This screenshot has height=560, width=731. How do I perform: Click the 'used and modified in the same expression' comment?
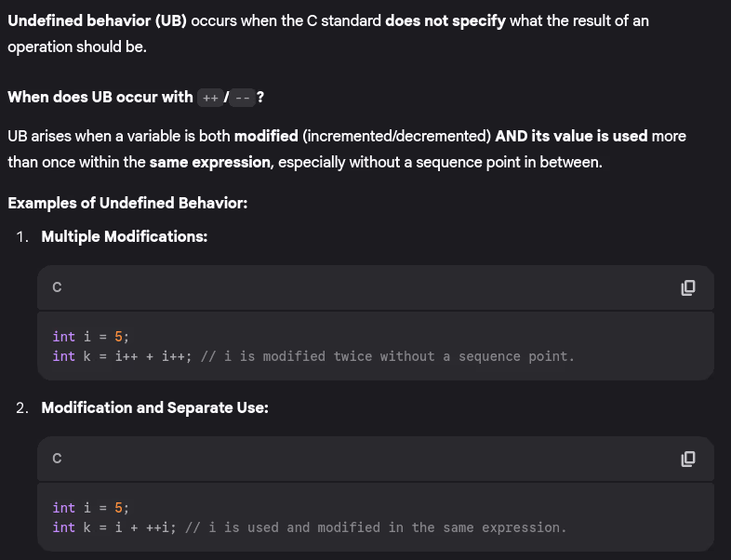pyautogui.click(x=376, y=527)
